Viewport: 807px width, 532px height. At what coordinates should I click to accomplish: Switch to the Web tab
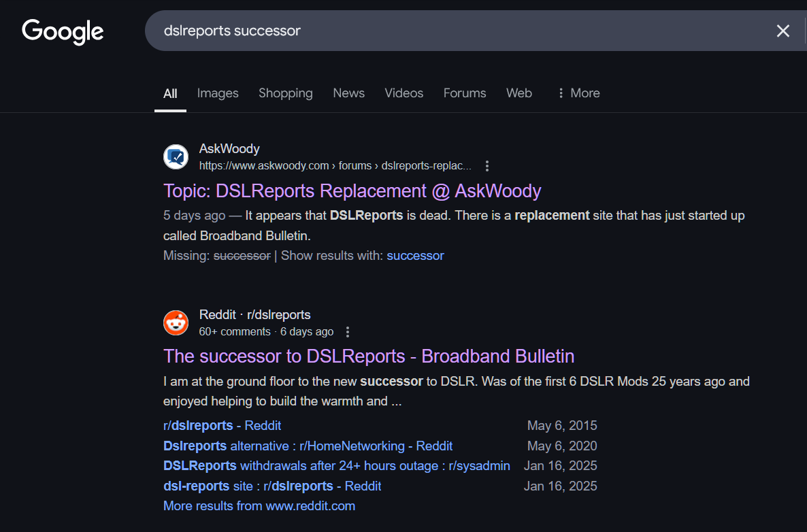click(518, 93)
